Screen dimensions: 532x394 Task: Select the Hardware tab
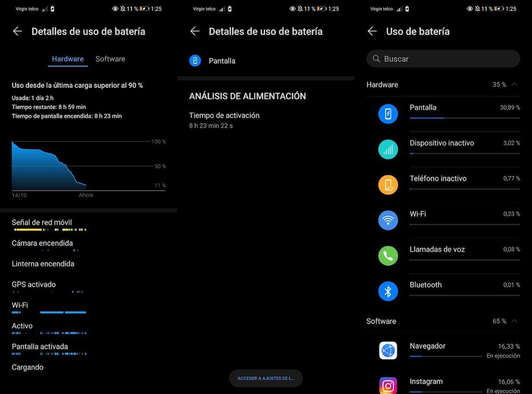68,59
